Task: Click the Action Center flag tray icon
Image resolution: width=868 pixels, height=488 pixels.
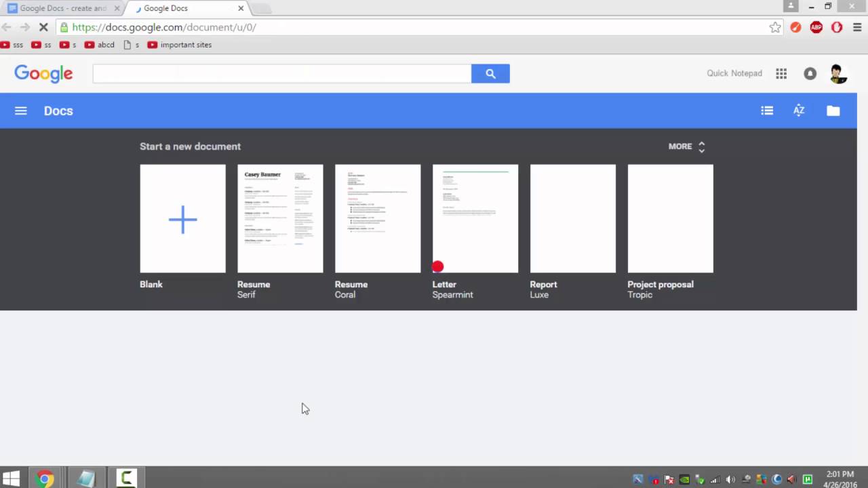Action: pyautogui.click(x=669, y=479)
